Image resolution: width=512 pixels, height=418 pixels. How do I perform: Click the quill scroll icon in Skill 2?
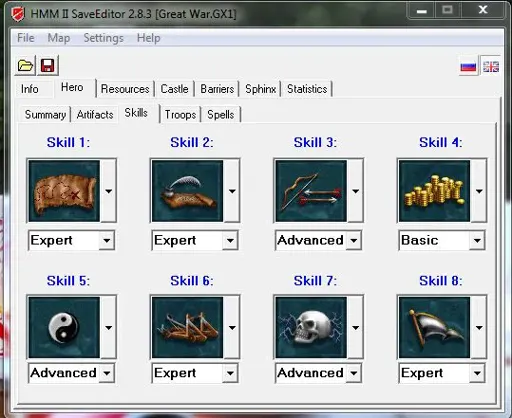pyautogui.click(x=187, y=191)
